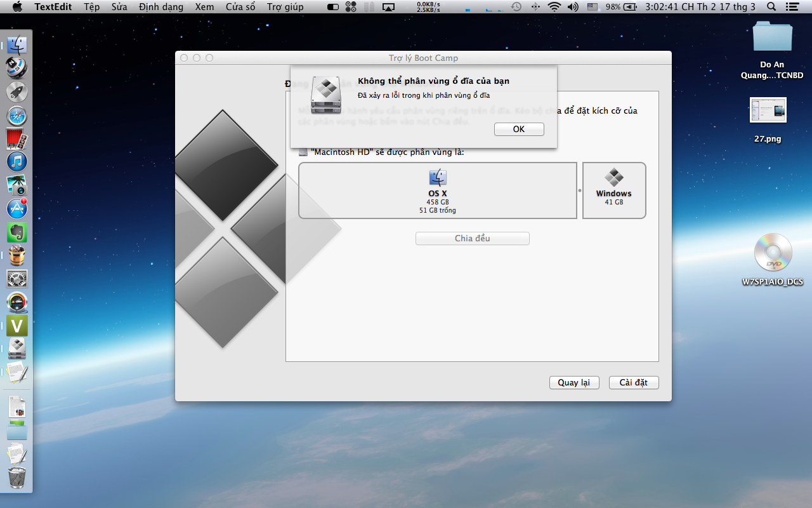
Task: Open TextEdit icon in the Dock
Action: coord(17,372)
